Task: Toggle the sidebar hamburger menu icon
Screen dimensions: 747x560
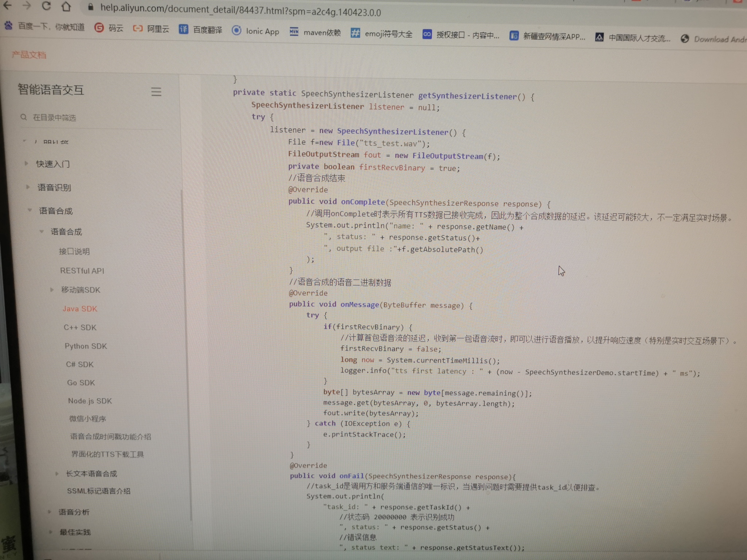Action: (x=156, y=92)
